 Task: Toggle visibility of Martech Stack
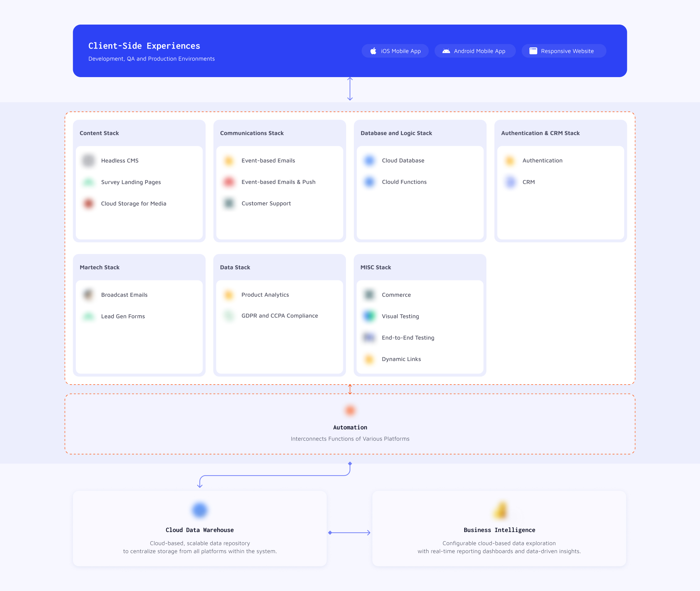pos(99,267)
